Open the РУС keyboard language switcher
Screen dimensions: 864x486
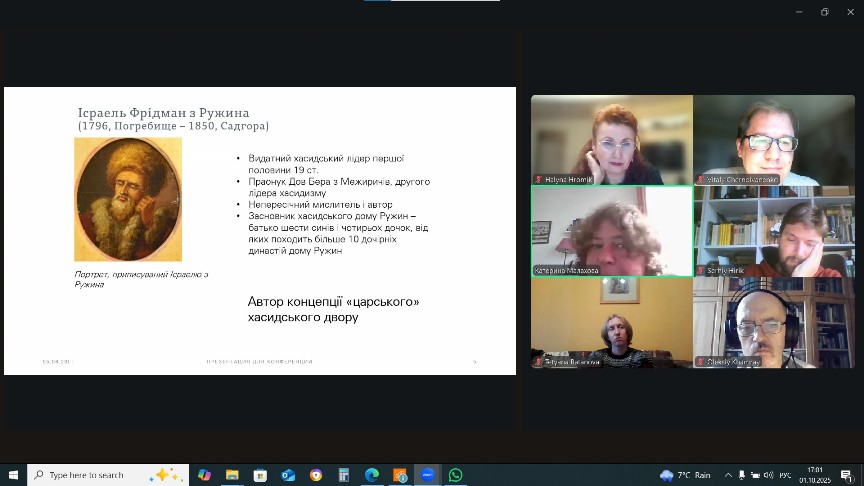(x=785, y=475)
